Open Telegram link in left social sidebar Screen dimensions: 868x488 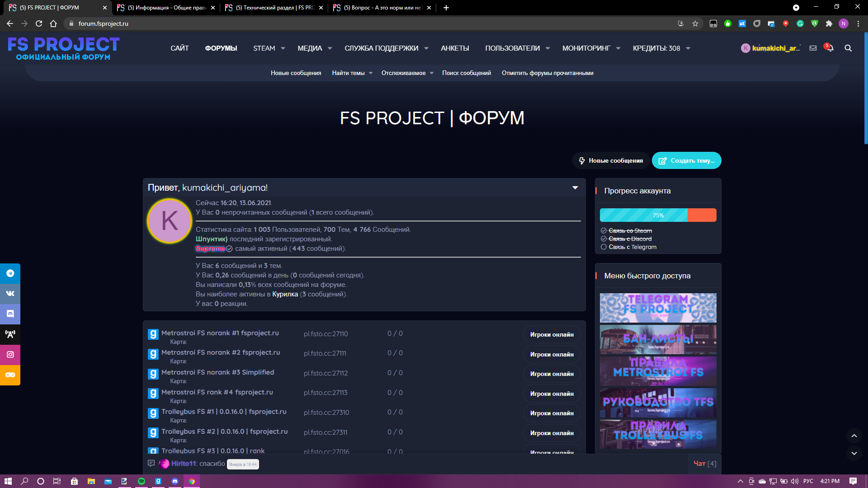tap(10, 273)
